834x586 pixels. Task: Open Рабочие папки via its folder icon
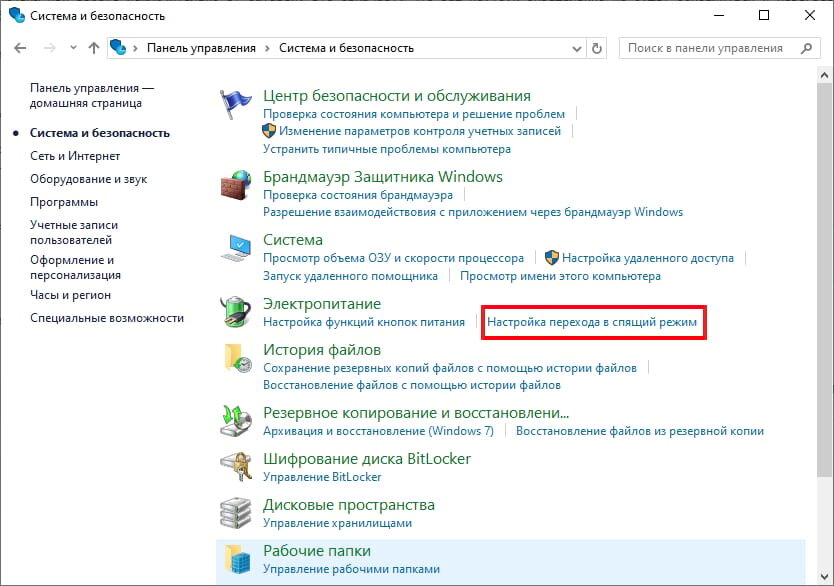pos(236,558)
